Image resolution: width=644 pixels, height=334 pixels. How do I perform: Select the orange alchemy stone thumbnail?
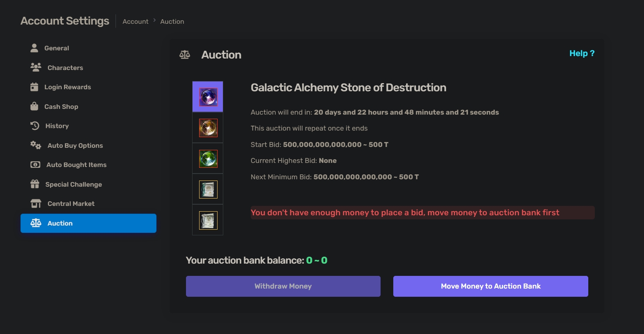point(208,128)
